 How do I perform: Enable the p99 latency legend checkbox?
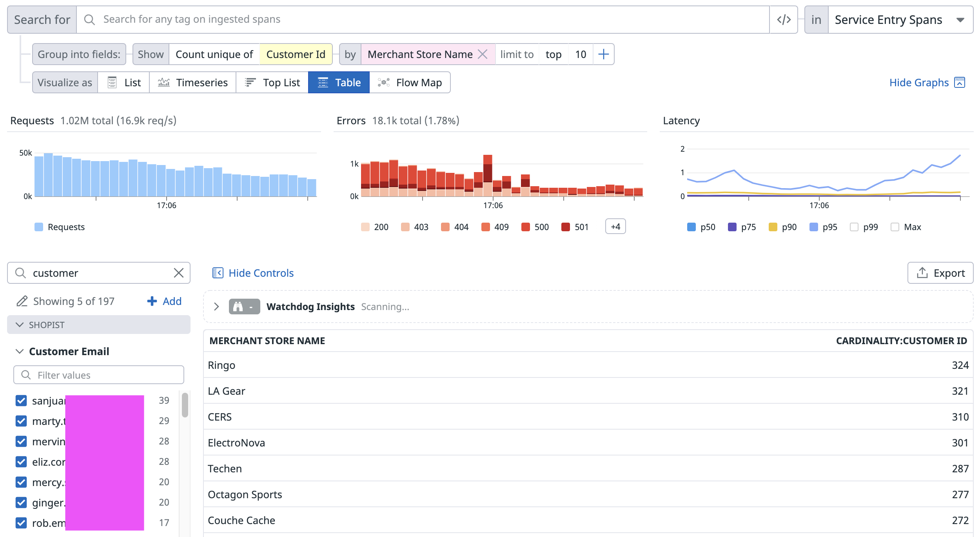pyautogui.click(x=854, y=227)
